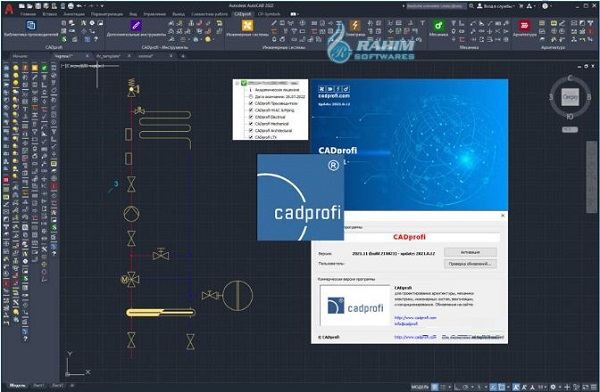Click the Проверка обновлений button
Viewport: 600px width, 392px height.
[470, 264]
